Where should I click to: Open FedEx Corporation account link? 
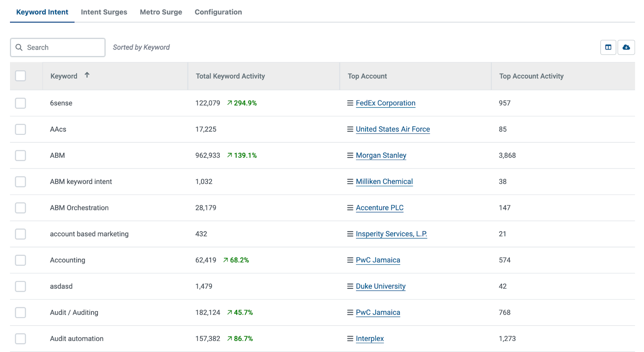(386, 103)
